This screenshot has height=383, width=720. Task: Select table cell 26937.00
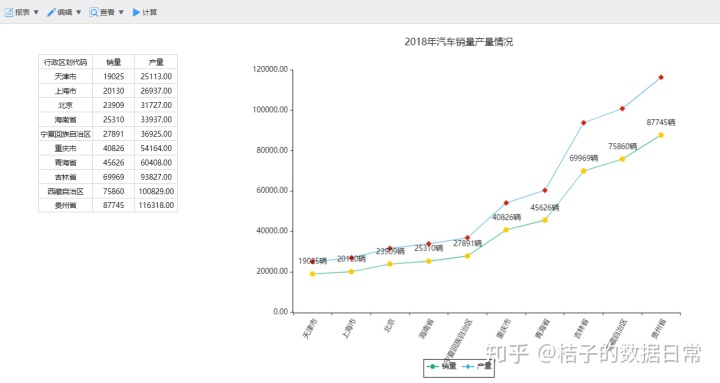[x=156, y=91]
